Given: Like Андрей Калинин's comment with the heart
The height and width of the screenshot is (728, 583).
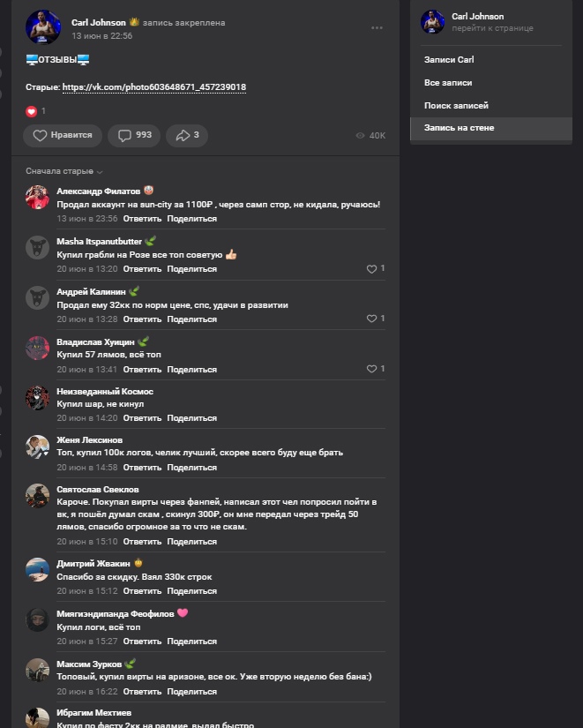Looking at the screenshot, I should coord(372,319).
